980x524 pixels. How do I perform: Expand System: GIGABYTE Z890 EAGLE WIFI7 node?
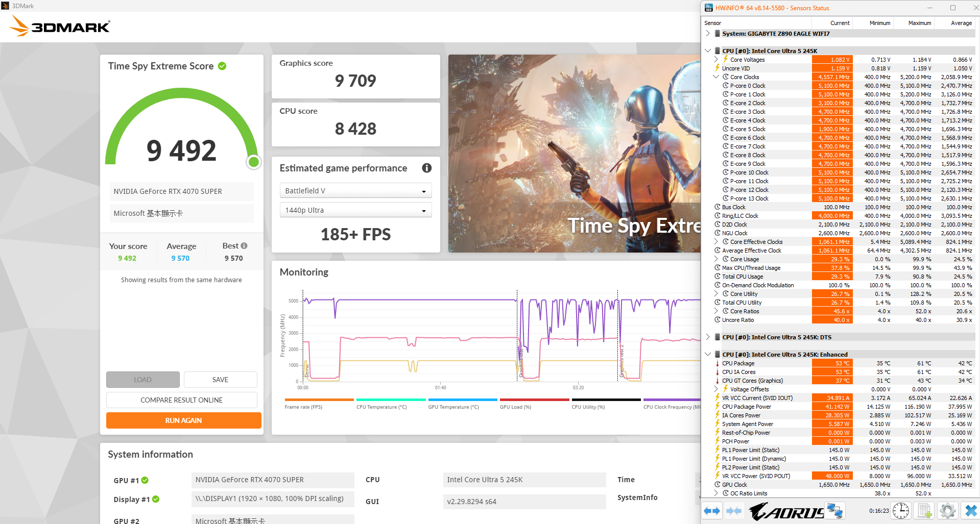coord(708,34)
